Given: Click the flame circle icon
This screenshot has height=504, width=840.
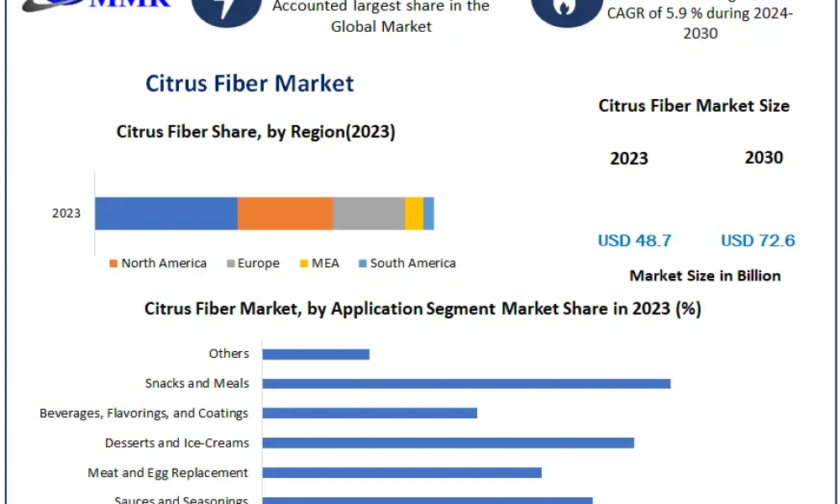Looking at the screenshot, I should (567, 11).
